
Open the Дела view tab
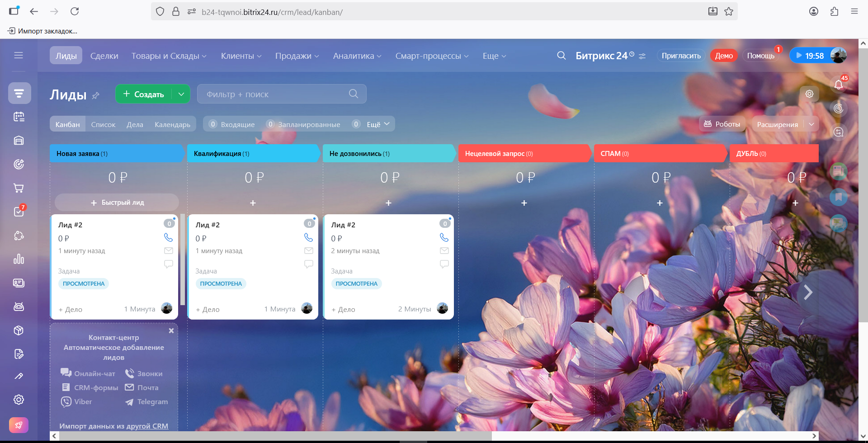tap(135, 124)
